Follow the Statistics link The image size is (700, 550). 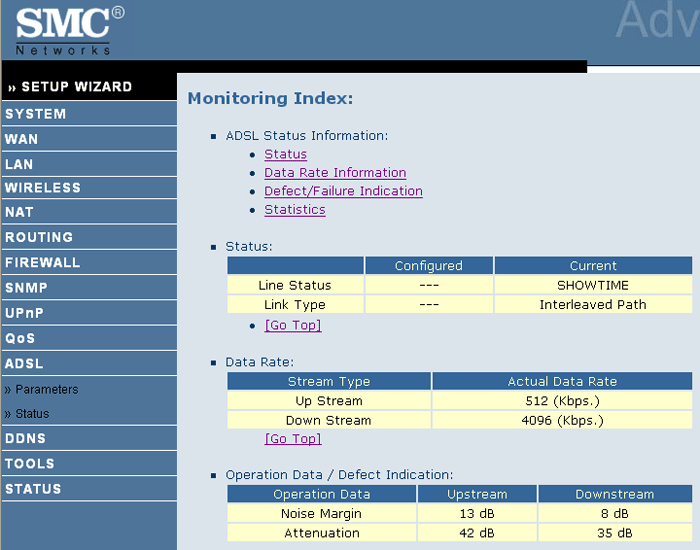pos(295,209)
